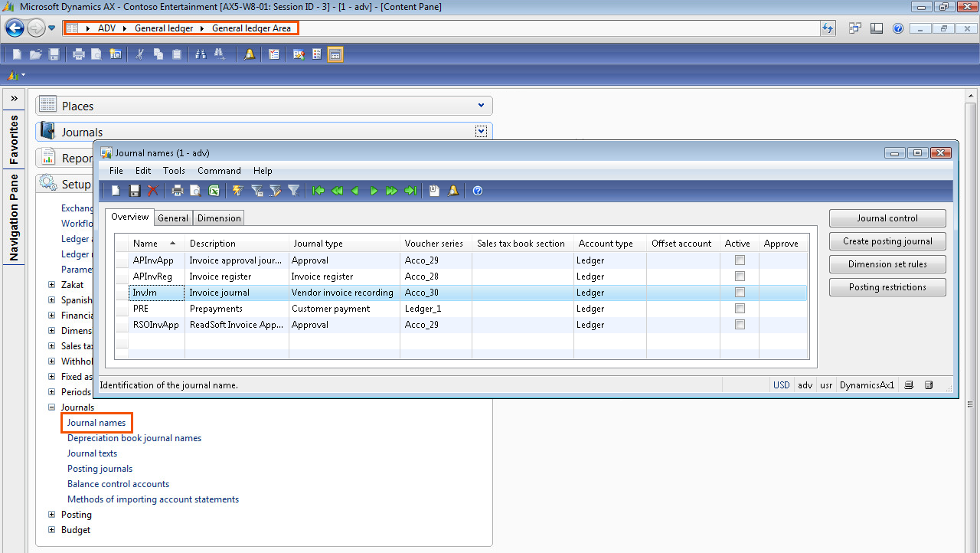The height and width of the screenshot is (553, 980).
Task: Click the Print icon in Journal names toolbar
Action: pyautogui.click(x=178, y=191)
